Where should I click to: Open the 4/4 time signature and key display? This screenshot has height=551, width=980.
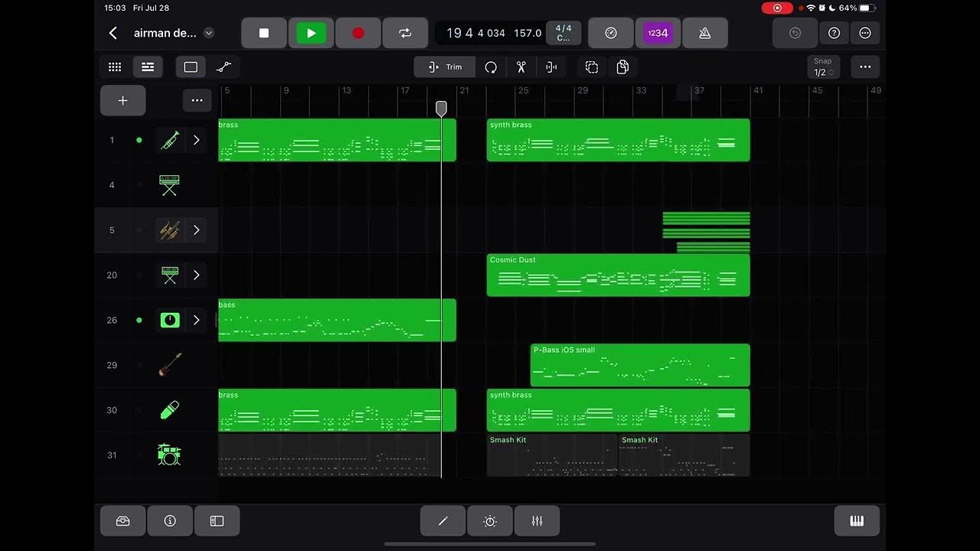pyautogui.click(x=563, y=33)
